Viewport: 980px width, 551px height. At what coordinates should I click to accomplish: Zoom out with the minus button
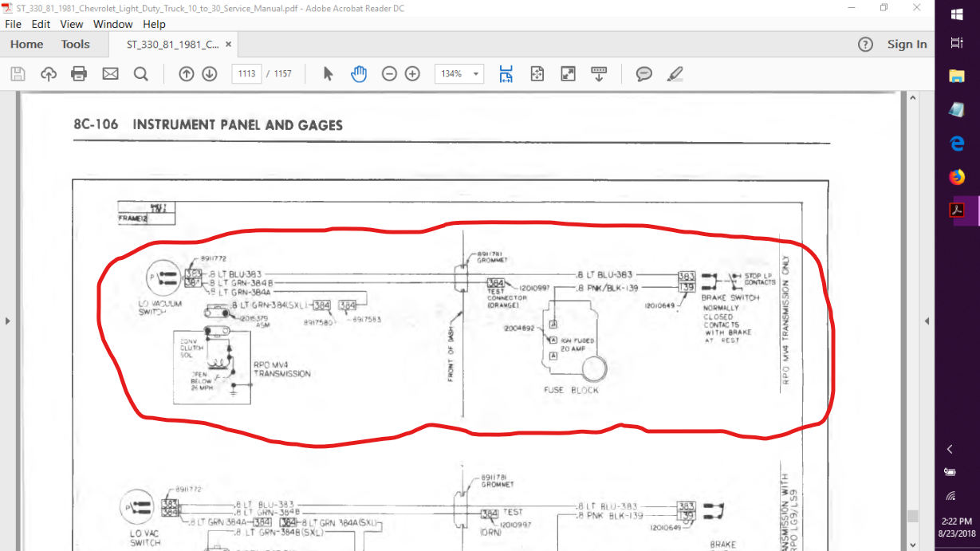389,74
